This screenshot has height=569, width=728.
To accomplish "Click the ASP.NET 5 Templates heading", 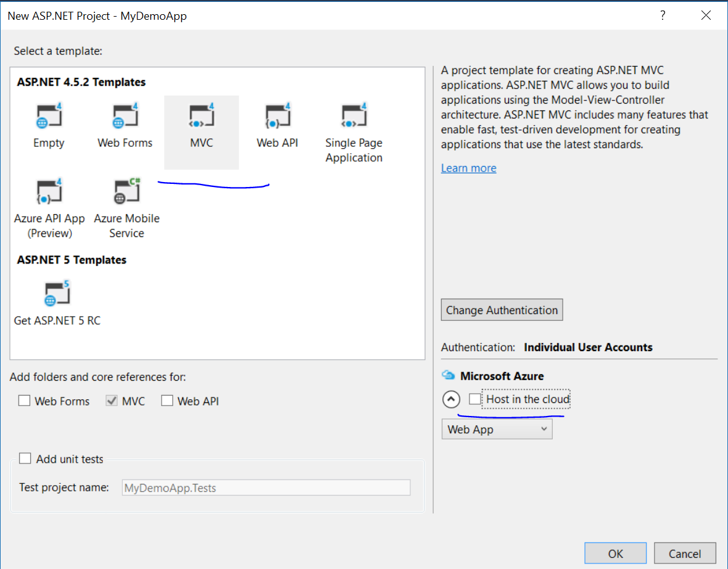I will coord(72,260).
